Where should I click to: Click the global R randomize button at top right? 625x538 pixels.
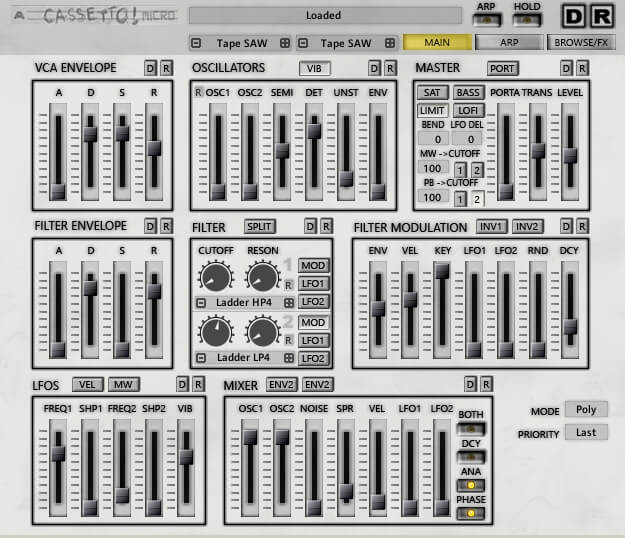click(601, 16)
